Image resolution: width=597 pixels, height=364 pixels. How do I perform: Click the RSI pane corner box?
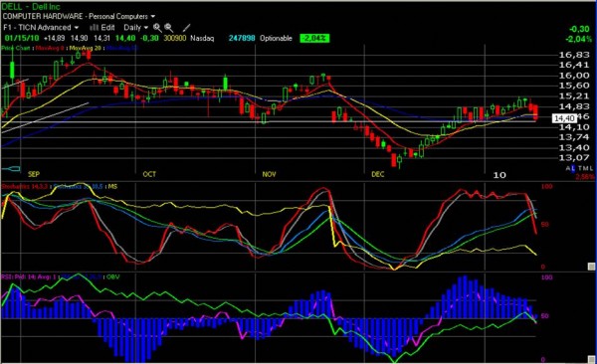pyautogui.click(x=591, y=360)
